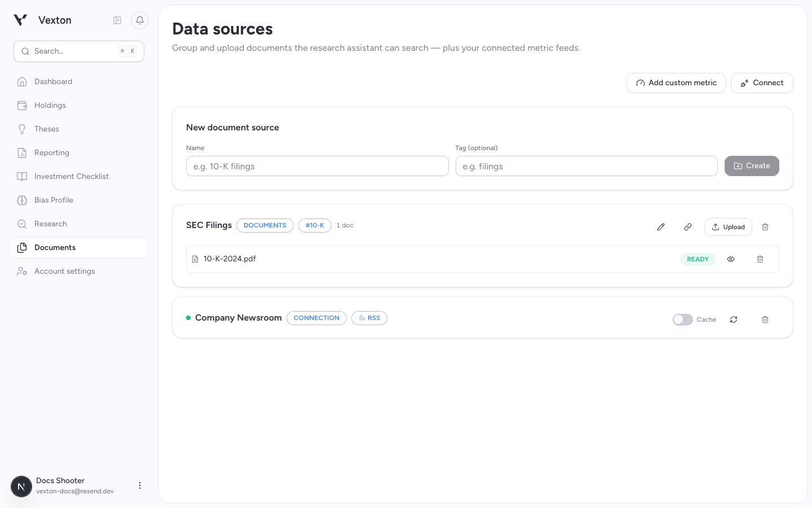Delete the 10-K-2024.pdf file
Image resolution: width=812 pixels, height=508 pixels.
[x=760, y=259]
